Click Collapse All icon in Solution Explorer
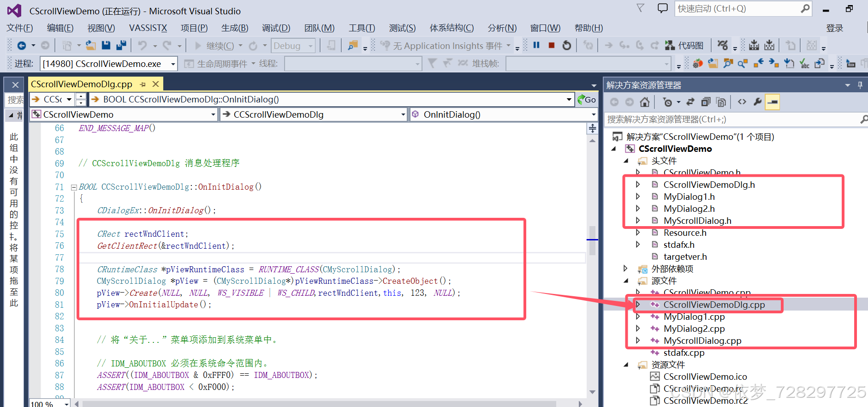The height and width of the screenshot is (407, 868). point(706,102)
